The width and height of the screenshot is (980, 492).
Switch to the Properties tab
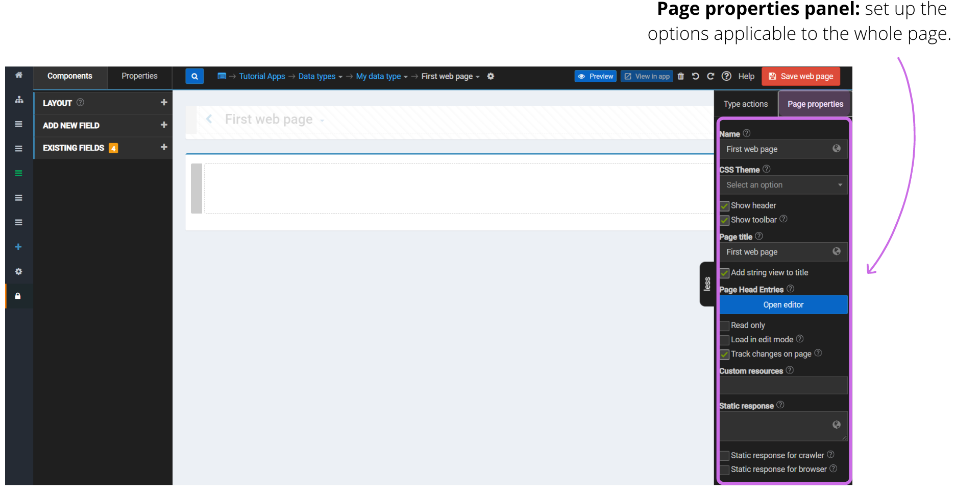coord(139,76)
